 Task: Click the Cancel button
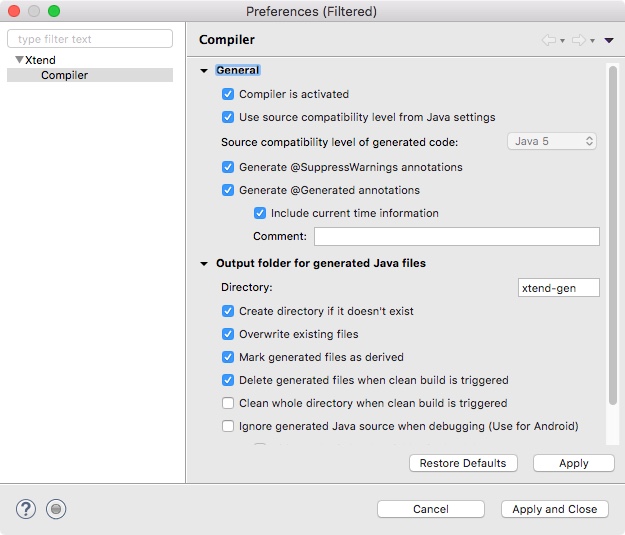[431, 509]
